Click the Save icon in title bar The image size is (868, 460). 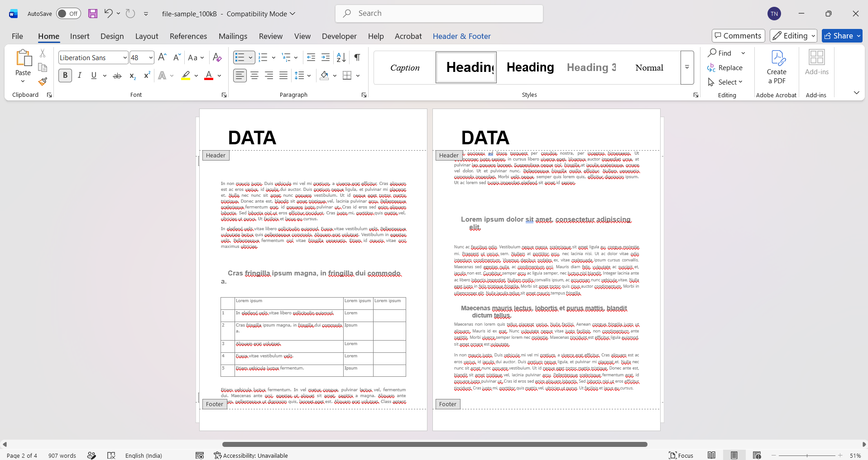point(93,14)
